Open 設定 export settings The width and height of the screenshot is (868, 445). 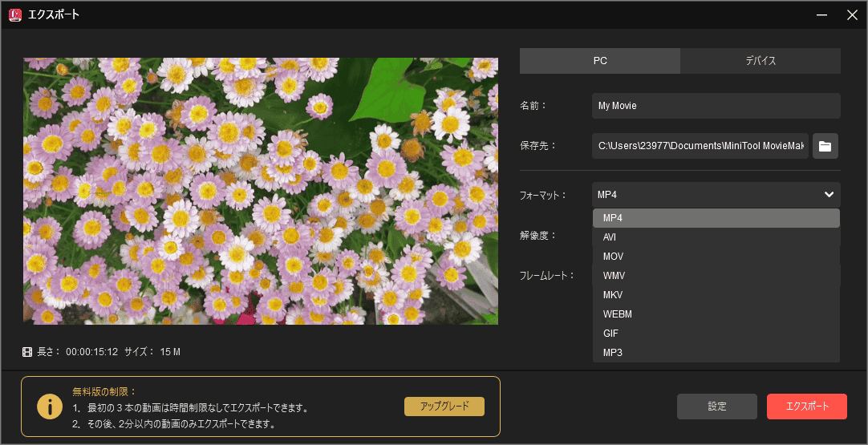coord(717,407)
